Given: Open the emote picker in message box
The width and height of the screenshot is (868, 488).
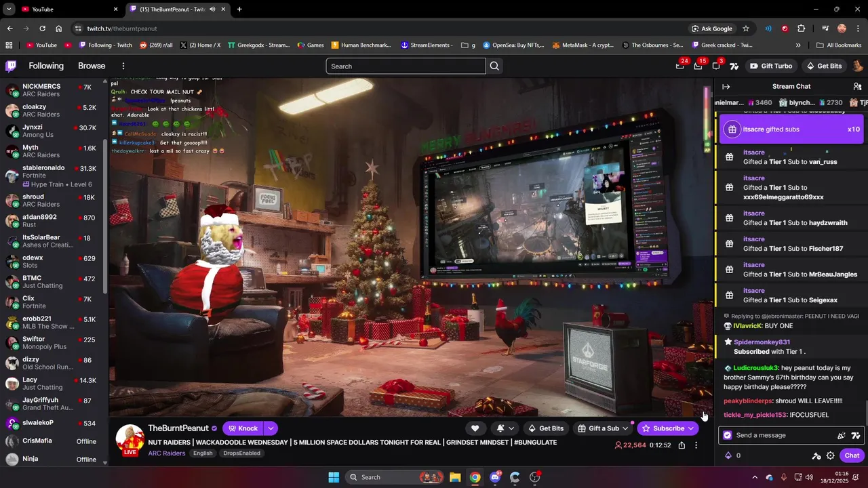Looking at the screenshot, I should click(x=842, y=435).
